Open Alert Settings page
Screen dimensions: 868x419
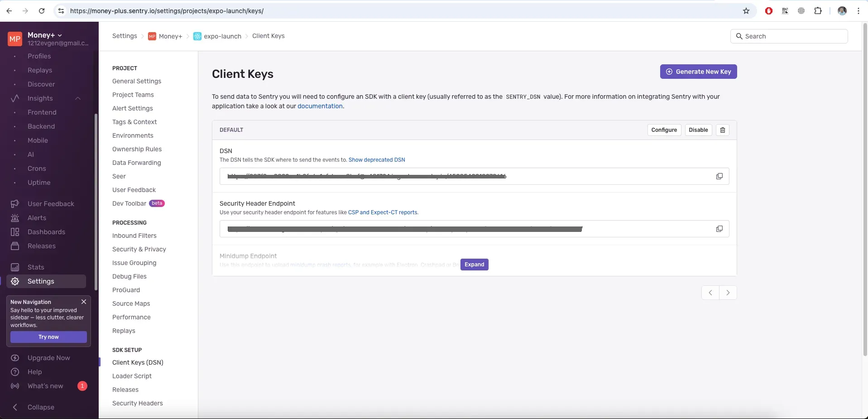133,108
